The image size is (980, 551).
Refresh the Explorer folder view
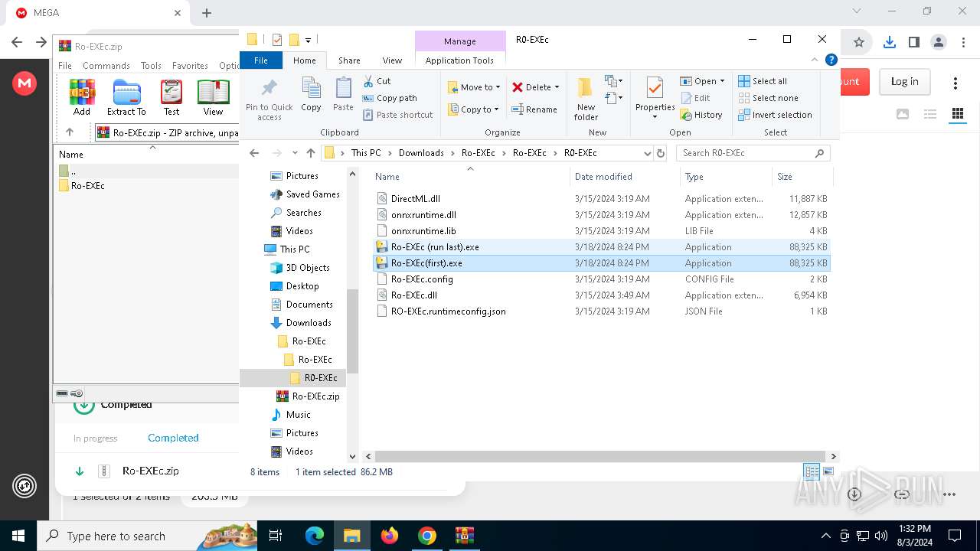[661, 153]
